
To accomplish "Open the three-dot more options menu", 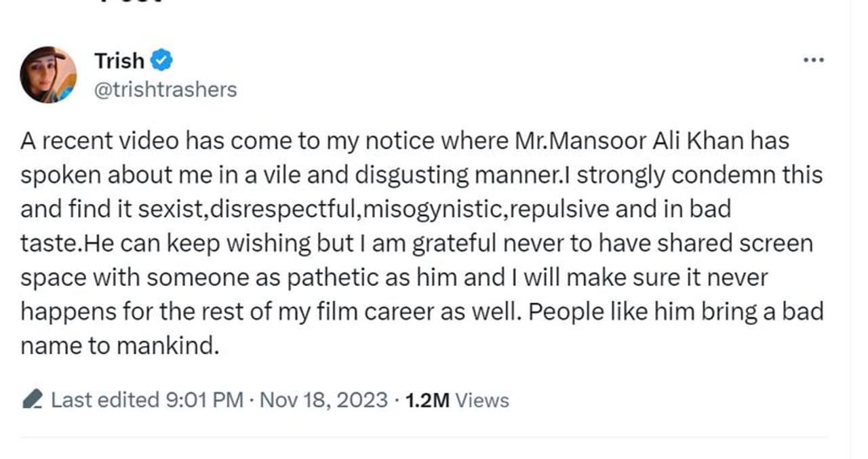I will point(812,60).
